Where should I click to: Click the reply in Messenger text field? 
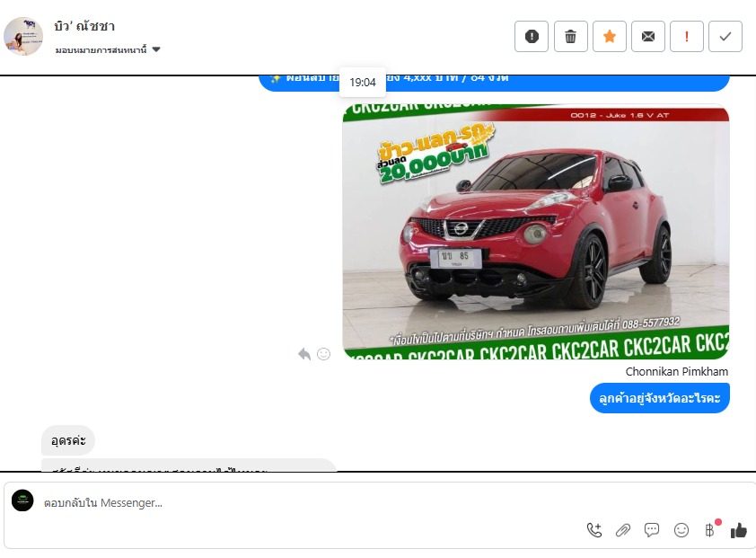(x=305, y=502)
